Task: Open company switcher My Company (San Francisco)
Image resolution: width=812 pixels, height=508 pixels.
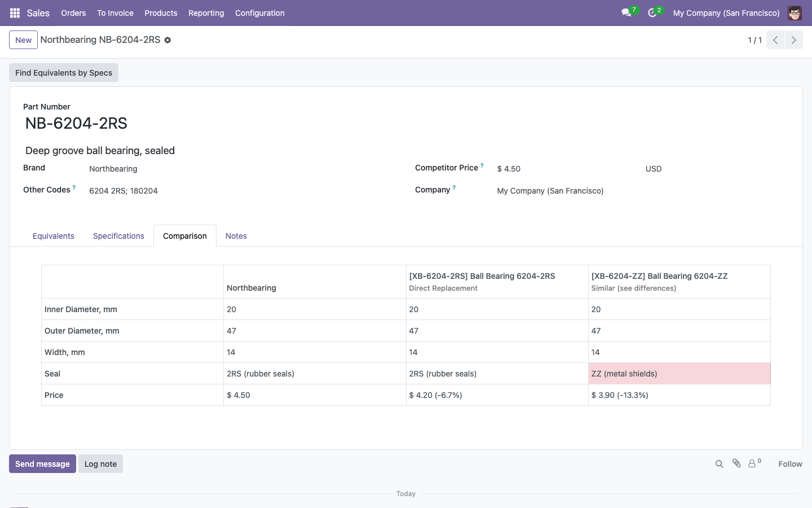Action: (726, 13)
